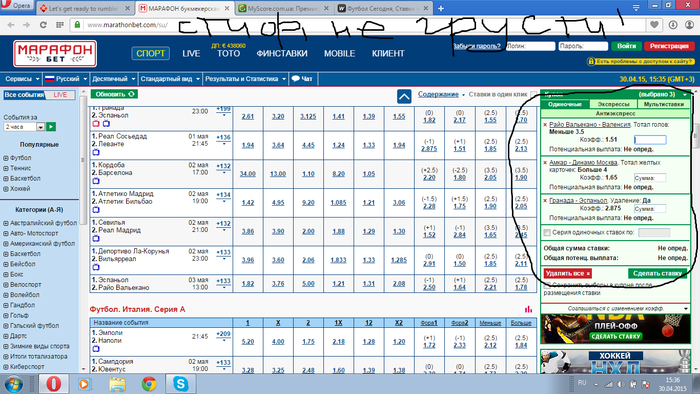700x394 pixels.
Task: Click the Marathonbet logo
Action: (x=55, y=53)
